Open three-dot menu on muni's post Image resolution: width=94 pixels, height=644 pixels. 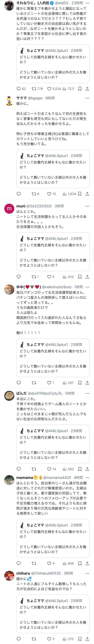(87, 206)
